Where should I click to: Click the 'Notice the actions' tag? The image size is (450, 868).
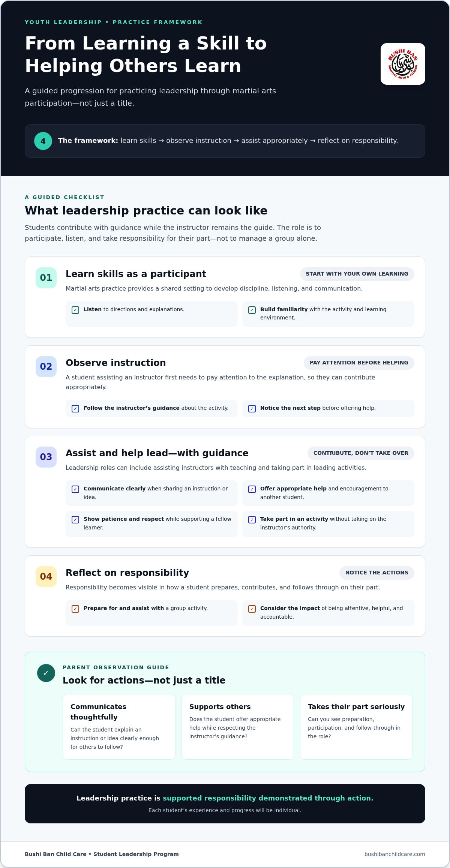pos(377,573)
